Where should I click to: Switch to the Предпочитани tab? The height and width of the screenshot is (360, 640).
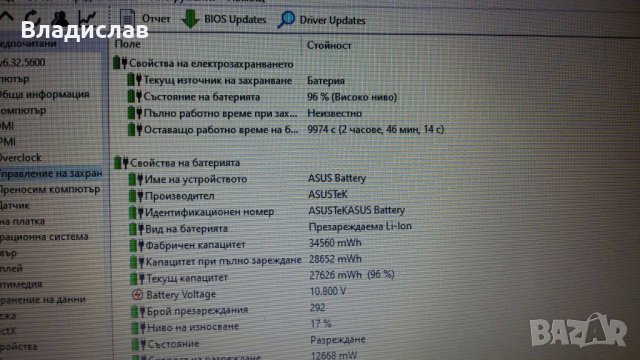point(28,43)
